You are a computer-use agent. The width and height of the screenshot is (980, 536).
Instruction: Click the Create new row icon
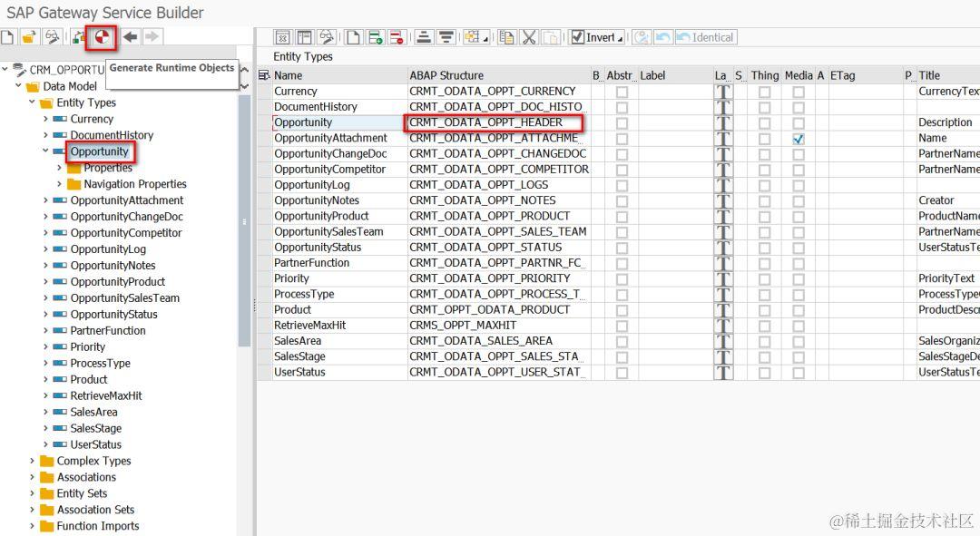tap(353, 37)
